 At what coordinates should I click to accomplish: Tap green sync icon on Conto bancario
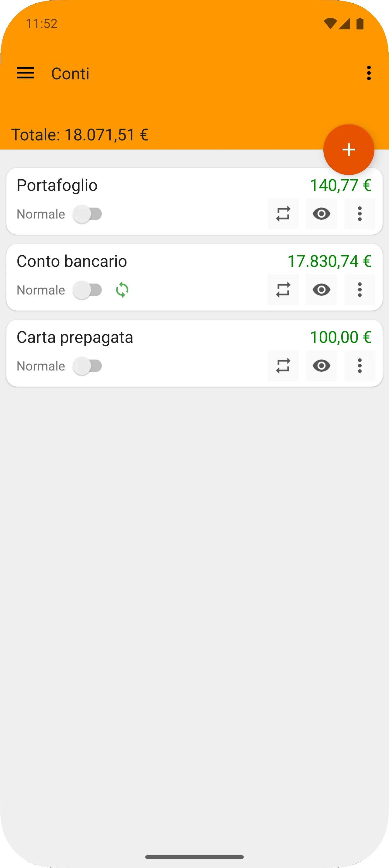pyautogui.click(x=122, y=290)
